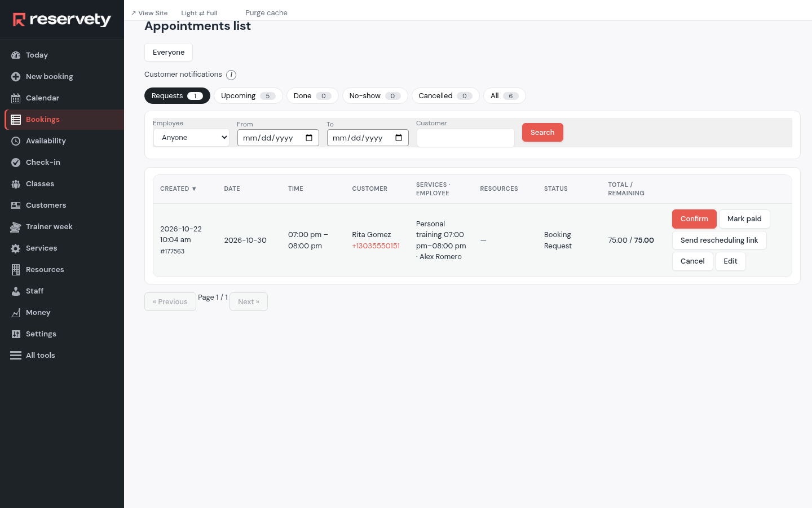The width and height of the screenshot is (812, 508).
Task: Open the Calendar icon in sidebar
Action: coord(16,98)
